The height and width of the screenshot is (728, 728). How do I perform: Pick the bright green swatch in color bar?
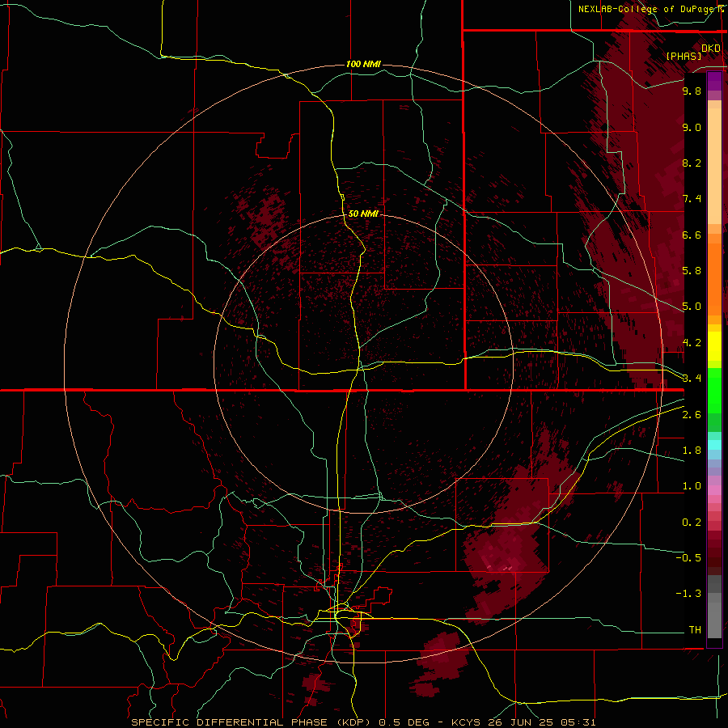(714, 391)
